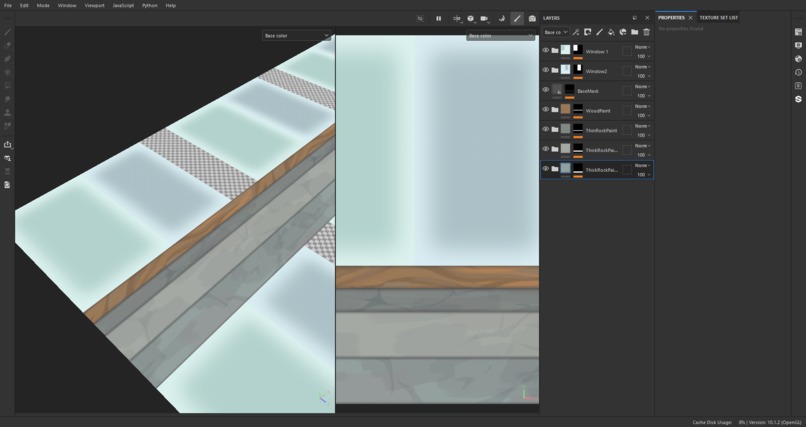
Task: Open blend mode dropdown for Window2 layer
Action: click(x=643, y=67)
